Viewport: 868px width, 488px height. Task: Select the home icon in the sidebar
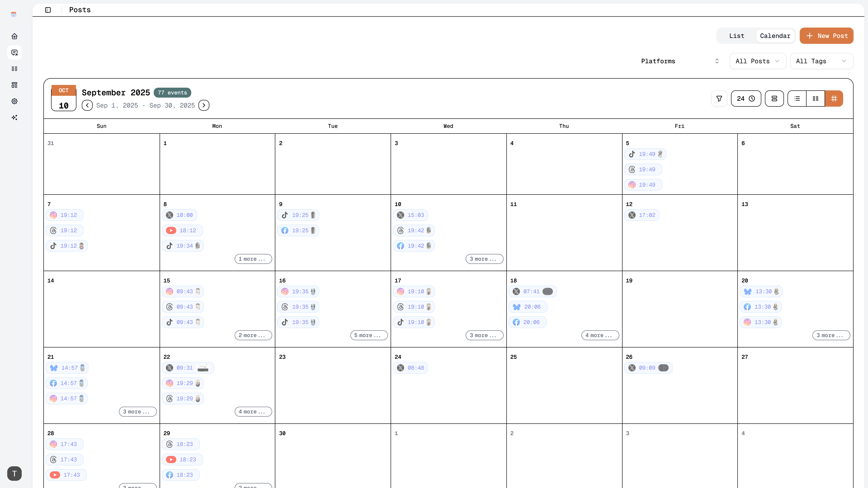[14, 36]
